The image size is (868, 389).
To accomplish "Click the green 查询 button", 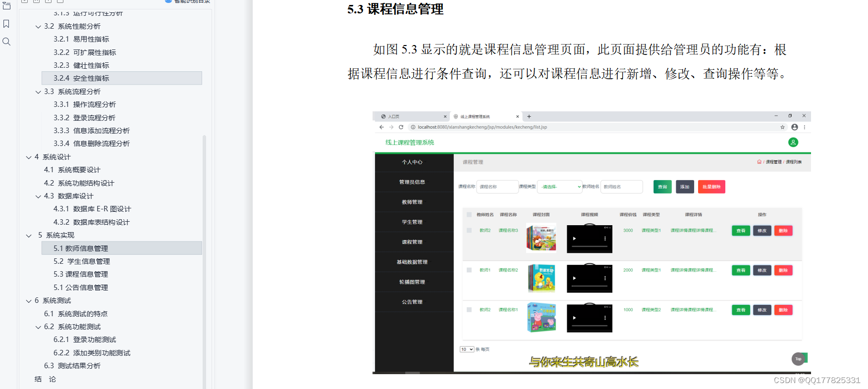I will [662, 187].
